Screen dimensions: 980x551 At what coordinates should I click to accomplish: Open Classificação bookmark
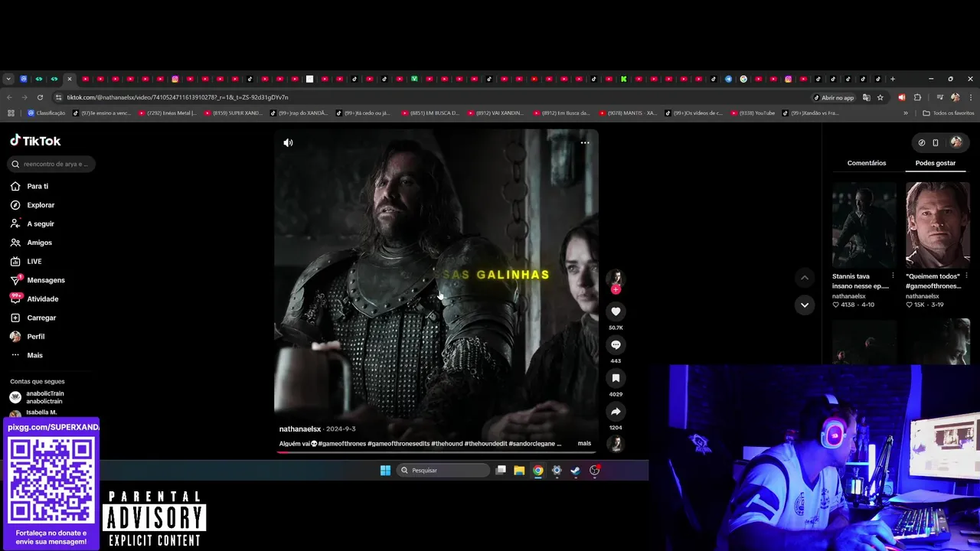pyautogui.click(x=47, y=113)
